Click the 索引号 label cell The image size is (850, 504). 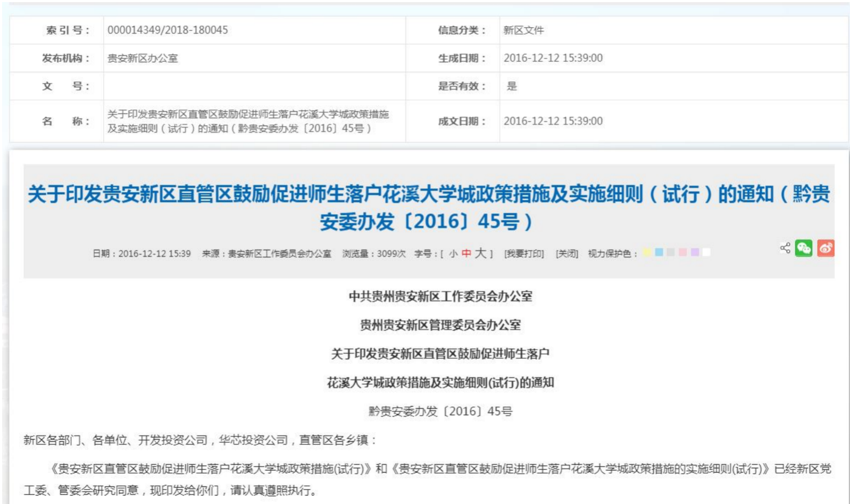tap(56, 30)
